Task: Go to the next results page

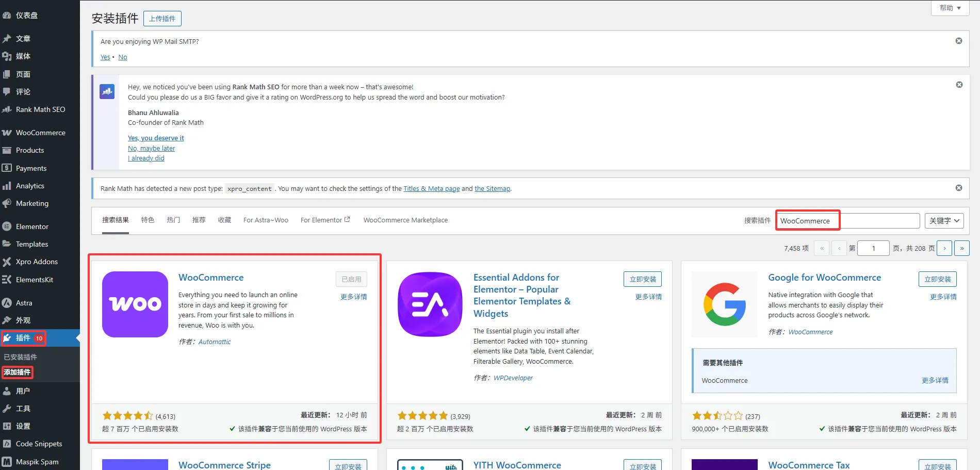Action: [944, 248]
